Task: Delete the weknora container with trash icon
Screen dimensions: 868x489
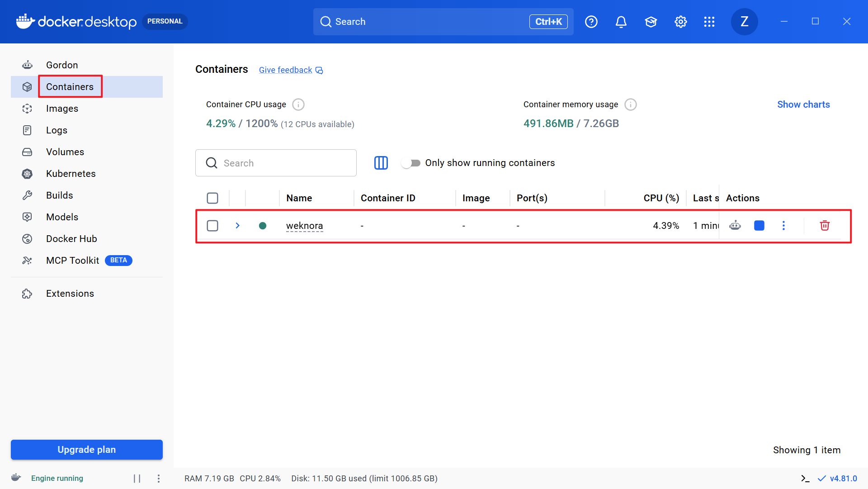Action: pyautogui.click(x=825, y=225)
